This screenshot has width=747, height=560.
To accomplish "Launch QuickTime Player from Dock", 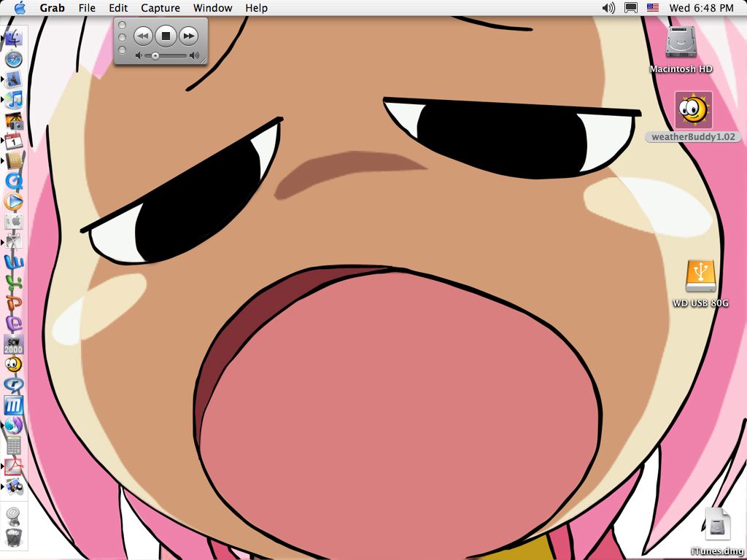I will click(14, 181).
